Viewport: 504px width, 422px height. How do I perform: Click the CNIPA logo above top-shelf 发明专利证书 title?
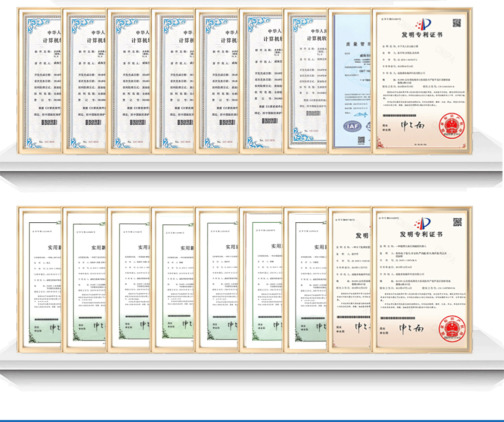[423, 25]
